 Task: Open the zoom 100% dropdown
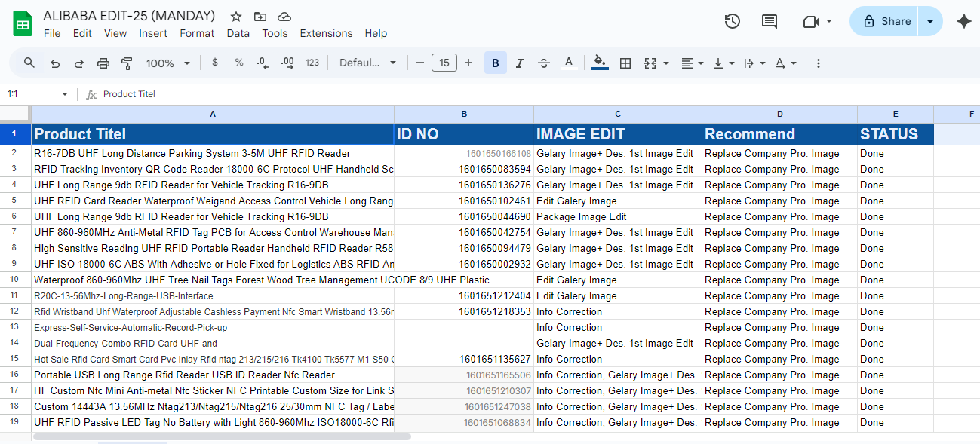[168, 63]
